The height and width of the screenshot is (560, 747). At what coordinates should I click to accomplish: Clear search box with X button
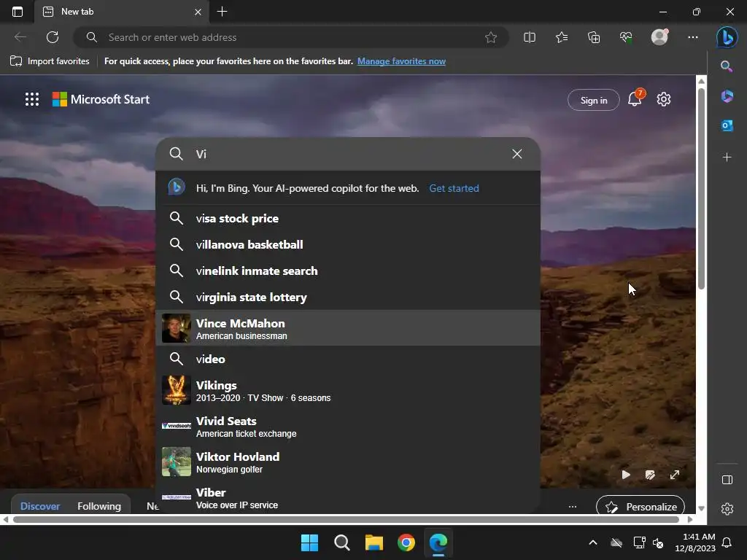[x=517, y=154]
